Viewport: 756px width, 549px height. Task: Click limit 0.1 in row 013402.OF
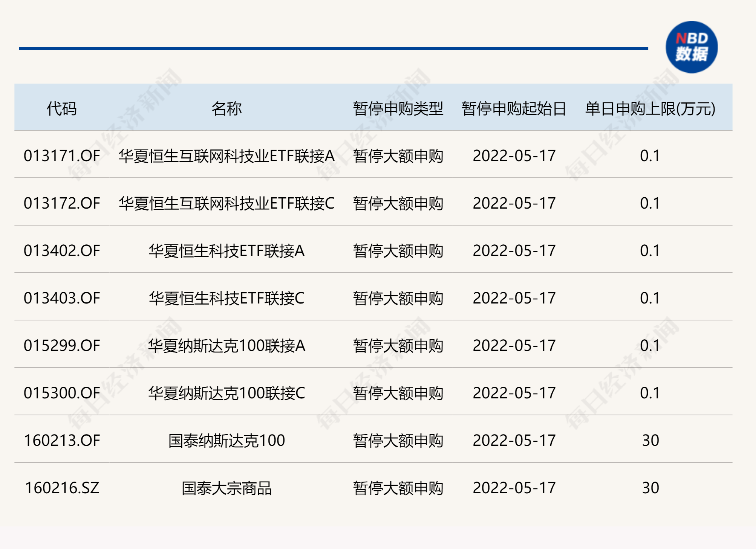point(650,251)
